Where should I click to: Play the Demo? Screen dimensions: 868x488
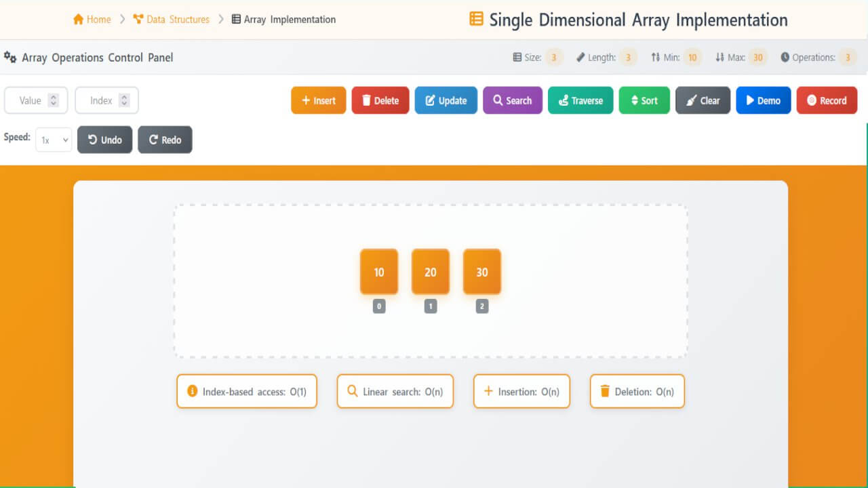pos(764,100)
